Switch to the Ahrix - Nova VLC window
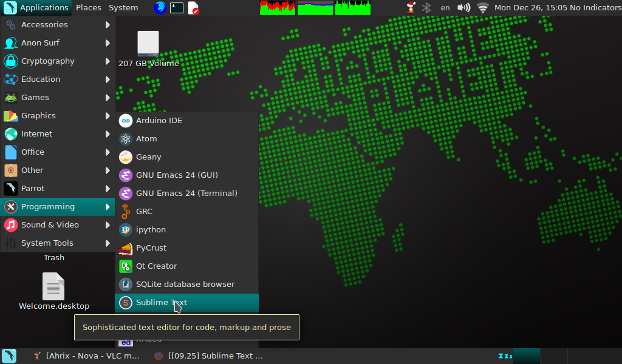The width and height of the screenshot is (622, 364). coord(86,356)
